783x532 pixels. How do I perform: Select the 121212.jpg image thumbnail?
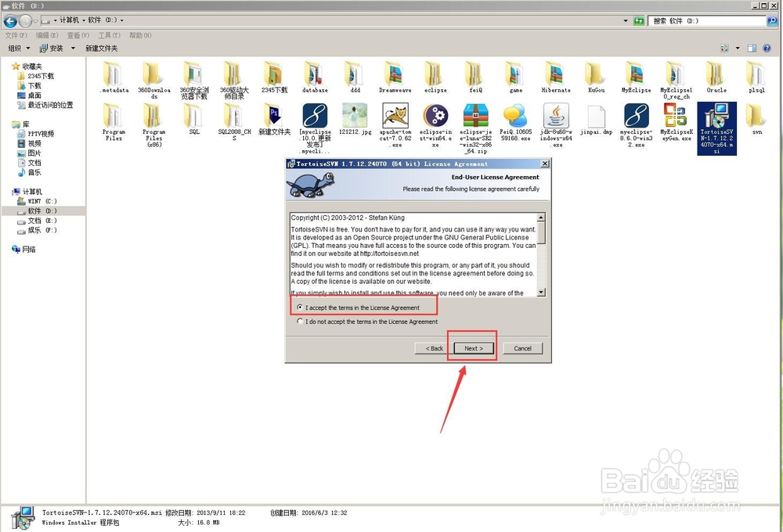coord(355,115)
